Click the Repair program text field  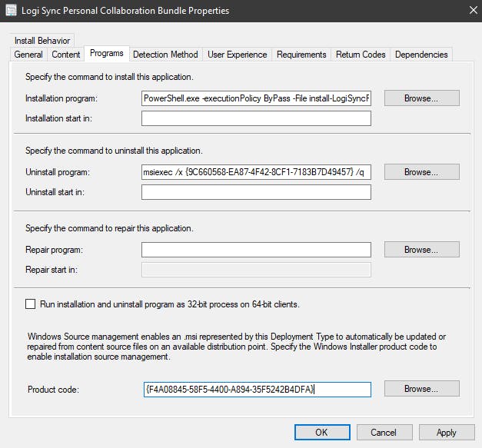[256, 250]
